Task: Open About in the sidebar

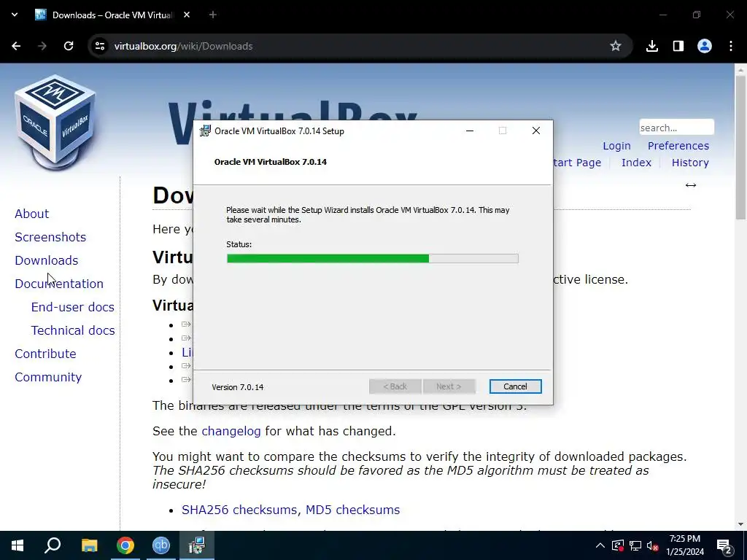Action: tap(32, 214)
